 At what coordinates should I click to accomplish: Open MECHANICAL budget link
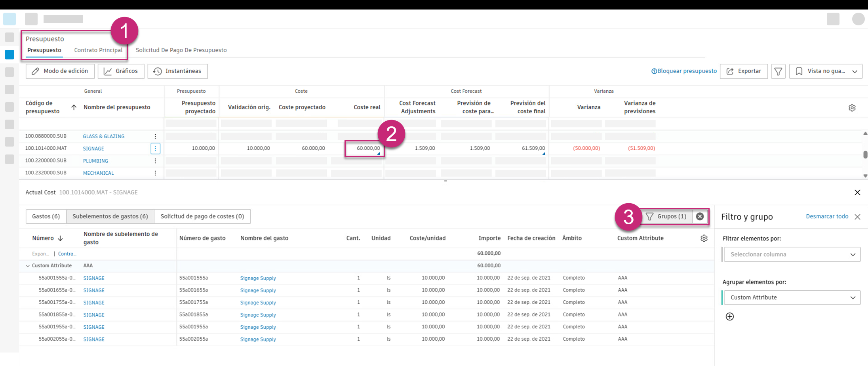click(x=98, y=173)
